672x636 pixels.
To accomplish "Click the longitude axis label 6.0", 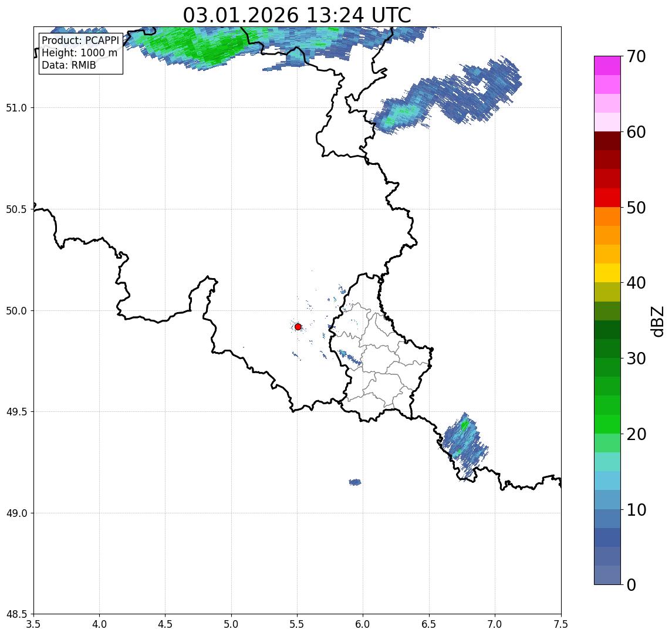I will pos(363,624).
